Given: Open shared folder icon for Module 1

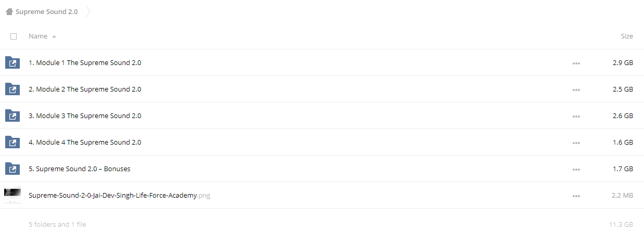Looking at the screenshot, I should click(12, 63).
